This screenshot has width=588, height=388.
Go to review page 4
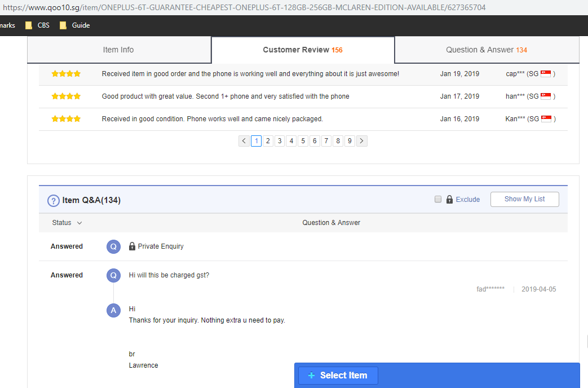click(291, 141)
